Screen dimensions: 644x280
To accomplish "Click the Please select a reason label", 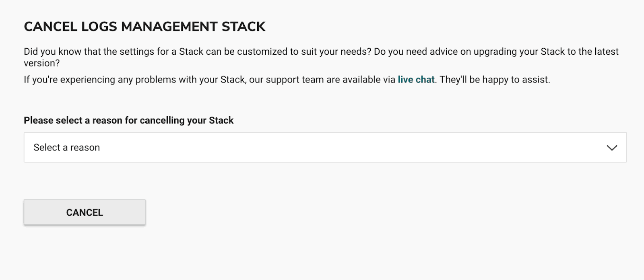I will pos(128,120).
